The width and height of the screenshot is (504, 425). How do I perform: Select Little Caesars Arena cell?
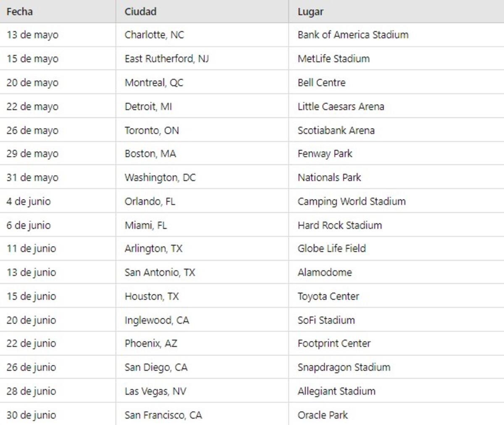coord(341,107)
